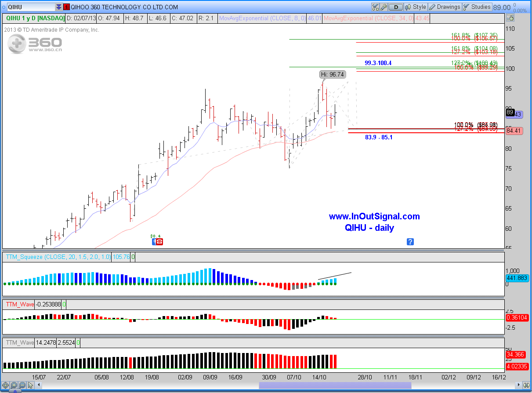532x393 pixels.
Task: Open the Studies menu
Action: [477, 7]
